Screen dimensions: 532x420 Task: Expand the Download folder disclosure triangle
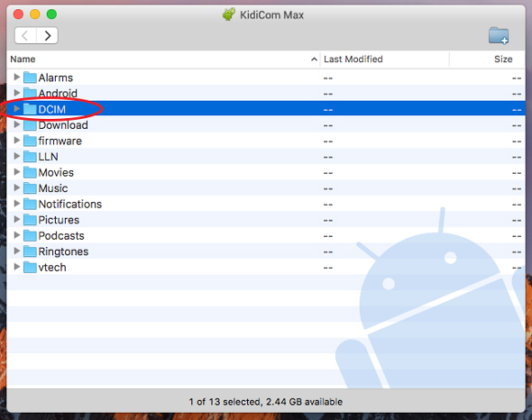point(16,124)
